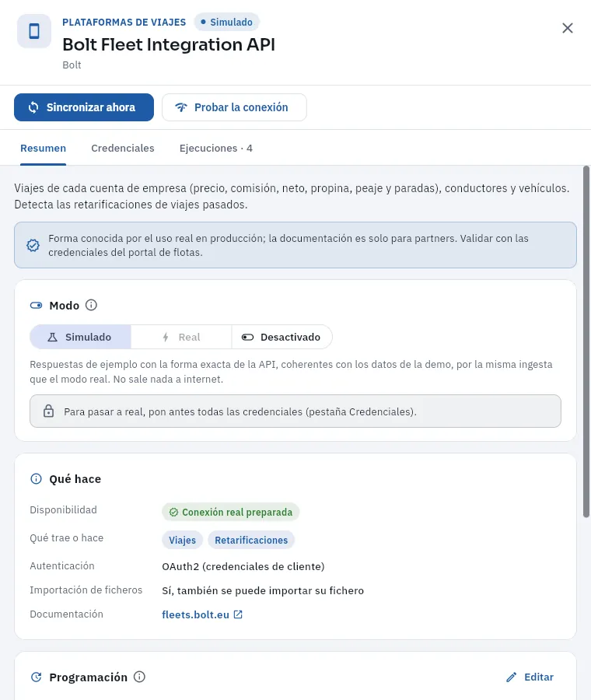Click the phone device icon beside the title
Screen dimensions: 591x700
click(34, 31)
